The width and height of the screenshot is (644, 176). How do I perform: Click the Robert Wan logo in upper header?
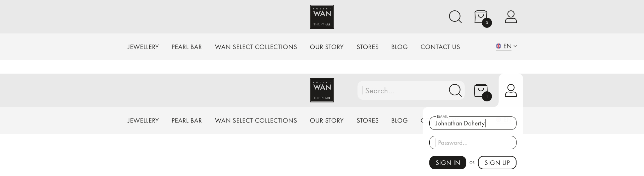pos(322,17)
